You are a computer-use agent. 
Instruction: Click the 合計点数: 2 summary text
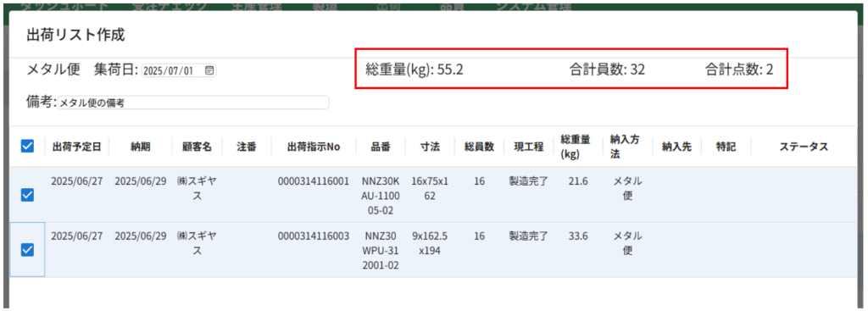[x=738, y=69]
